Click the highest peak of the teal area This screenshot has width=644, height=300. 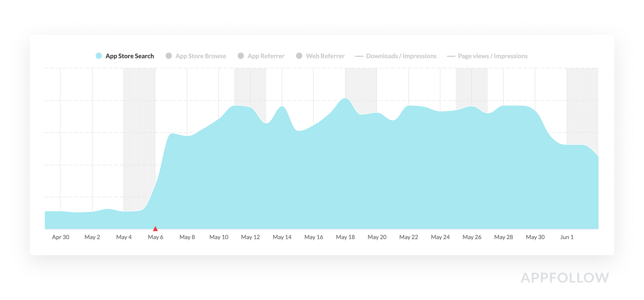click(345, 98)
